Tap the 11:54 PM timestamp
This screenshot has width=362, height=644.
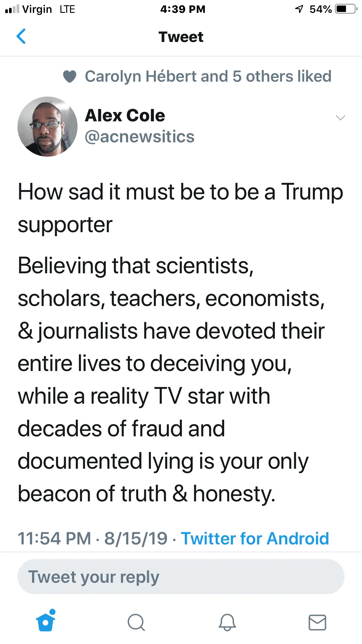[54, 538]
